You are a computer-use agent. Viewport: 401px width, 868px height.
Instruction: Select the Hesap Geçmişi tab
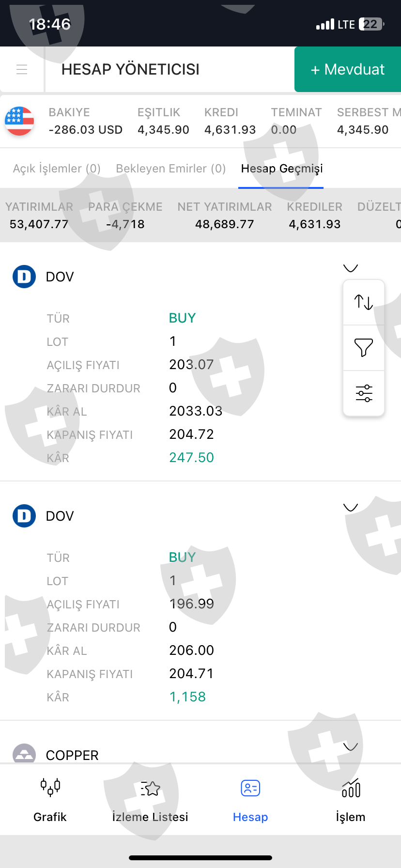tap(282, 169)
